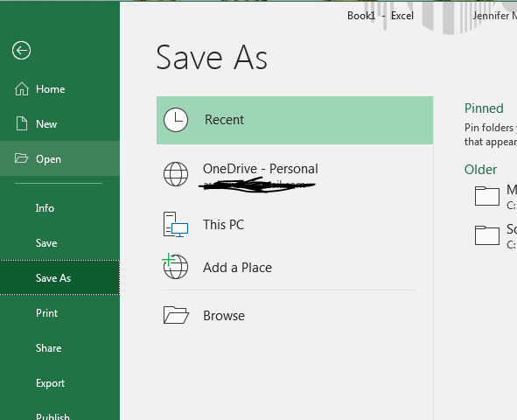
Task: Select Open in the sidebar
Action: (x=59, y=159)
